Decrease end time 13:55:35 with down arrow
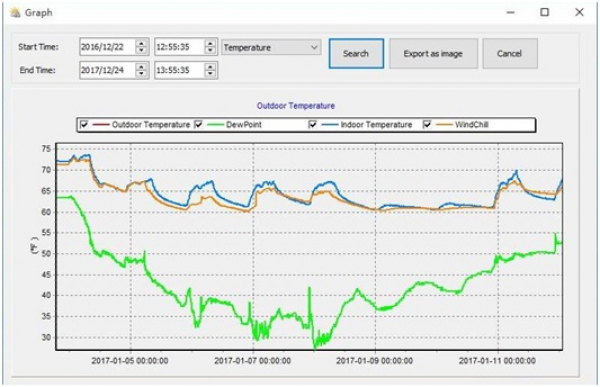The image size is (600, 387). pos(210,74)
